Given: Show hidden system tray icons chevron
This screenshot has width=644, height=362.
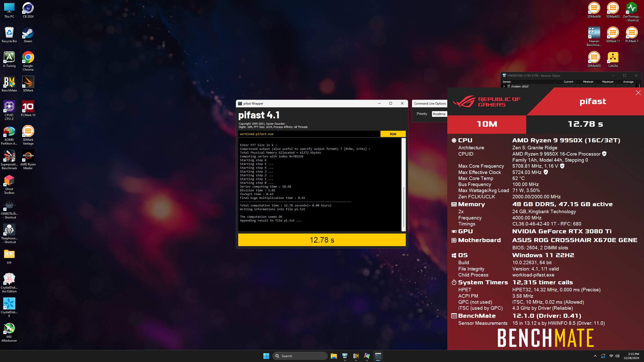Looking at the screenshot, I should (x=595, y=356).
